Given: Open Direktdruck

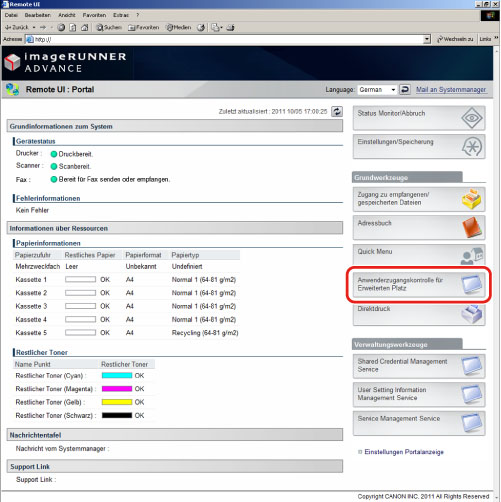Looking at the screenshot, I should pyautogui.click(x=419, y=314).
